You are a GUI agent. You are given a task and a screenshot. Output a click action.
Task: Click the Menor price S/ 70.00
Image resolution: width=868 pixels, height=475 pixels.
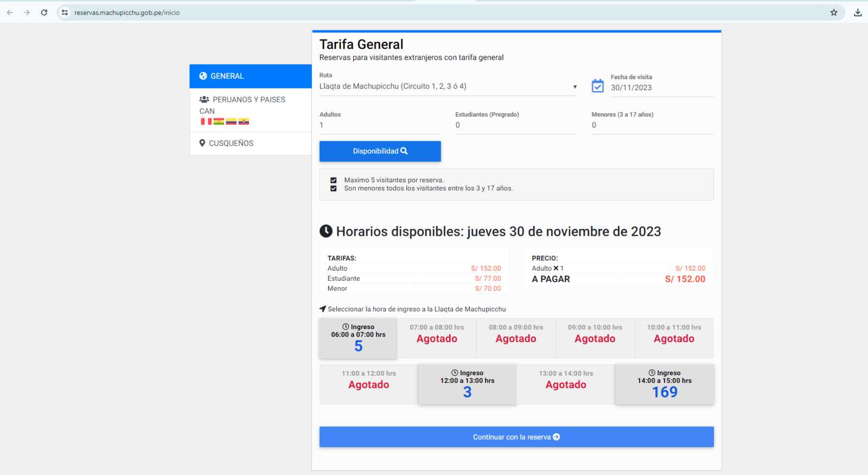pyautogui.click(x=488, y=288)
